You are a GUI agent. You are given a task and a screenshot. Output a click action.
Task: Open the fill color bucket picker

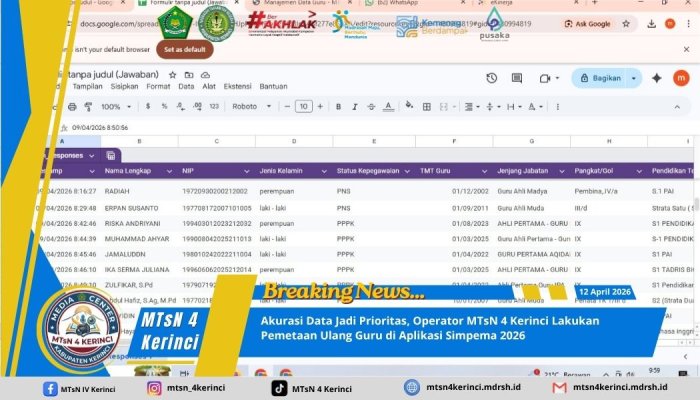[x=409, y=106]
